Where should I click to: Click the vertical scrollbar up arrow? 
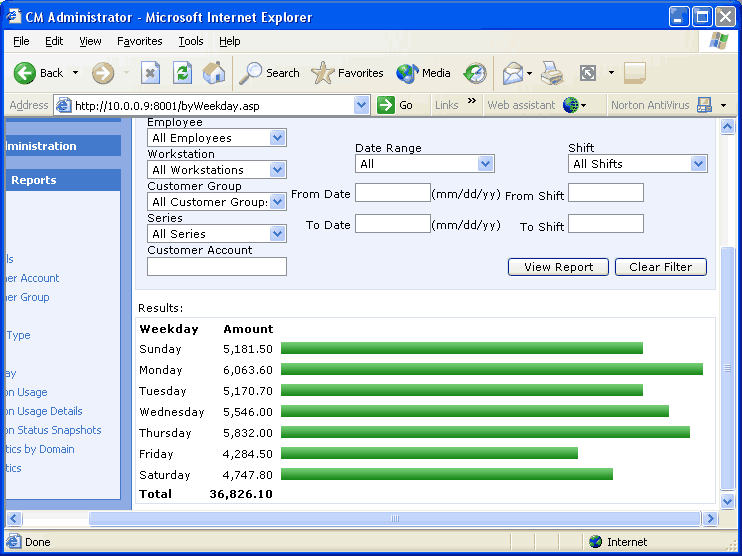coord(727,126)
